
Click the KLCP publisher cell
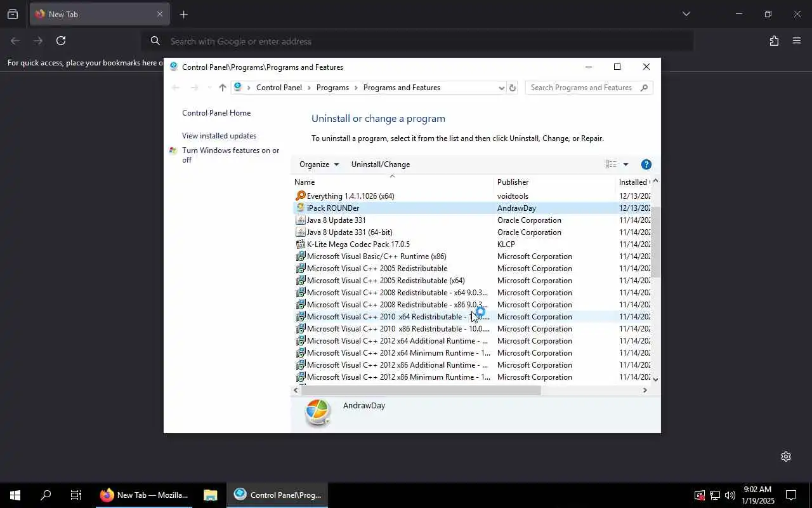(506, 244)
